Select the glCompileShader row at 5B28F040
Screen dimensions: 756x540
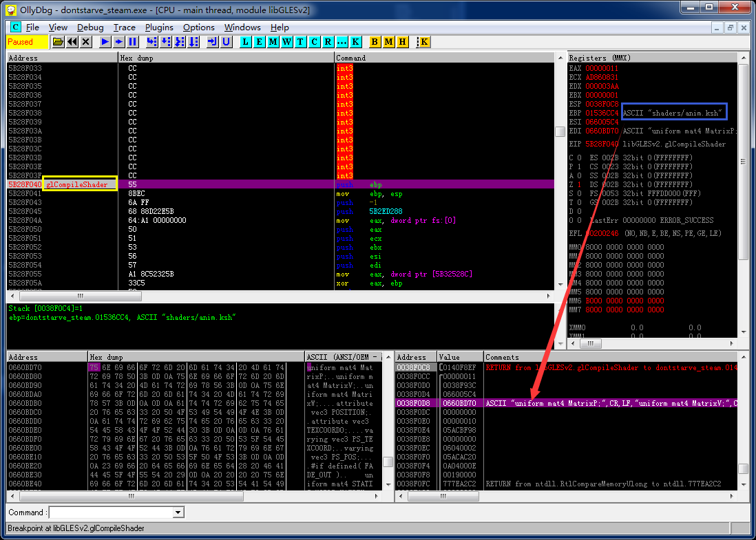[281, 184]
